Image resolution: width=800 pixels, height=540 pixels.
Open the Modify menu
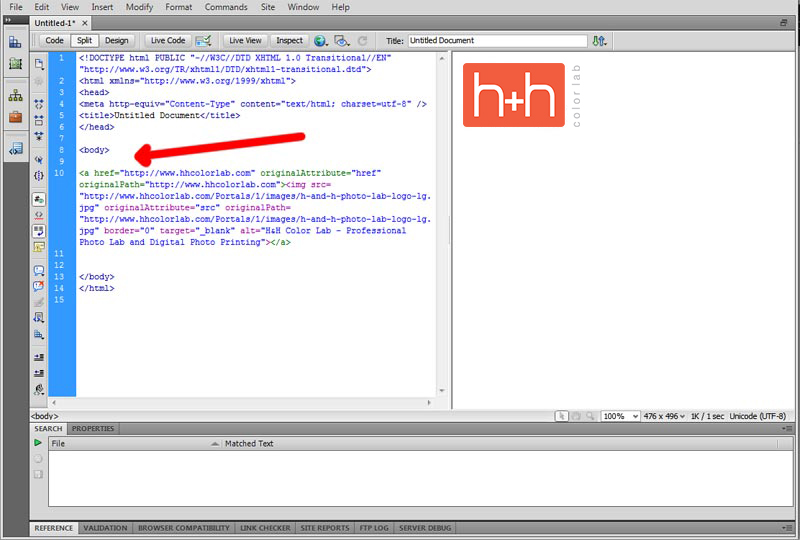(139, 7)
